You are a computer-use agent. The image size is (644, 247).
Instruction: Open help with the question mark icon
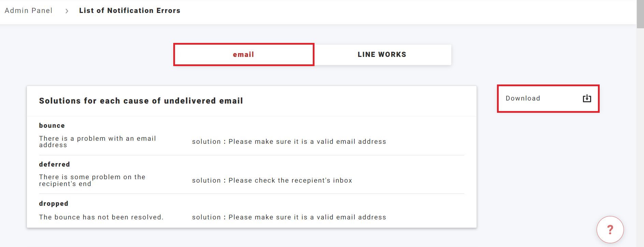(x=610, y=230)
